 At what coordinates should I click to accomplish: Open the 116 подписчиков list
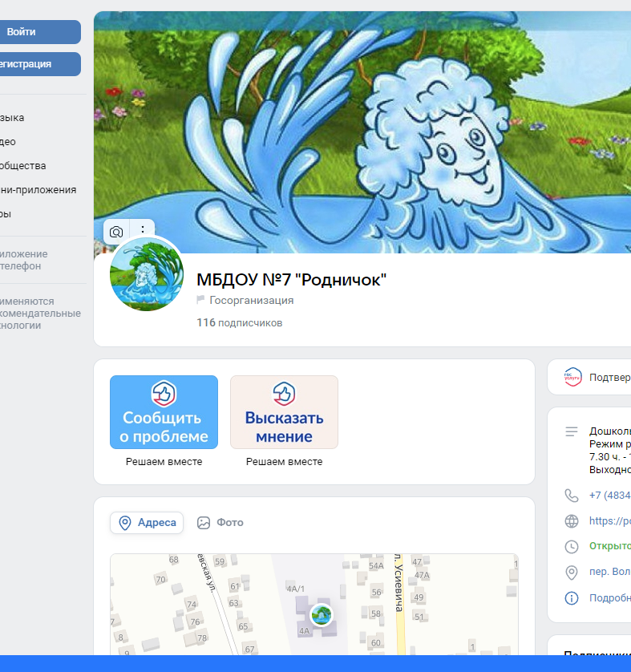point(240,323)
